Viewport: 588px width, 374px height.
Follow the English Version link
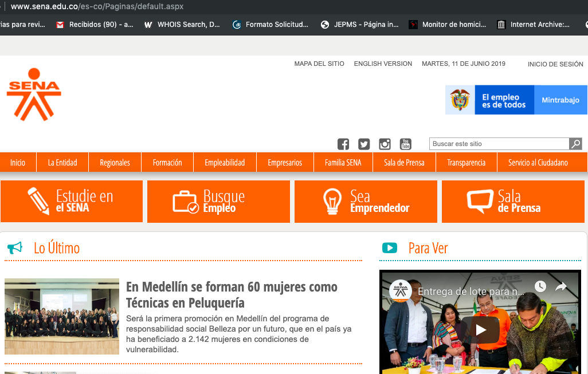pos(383,64)
